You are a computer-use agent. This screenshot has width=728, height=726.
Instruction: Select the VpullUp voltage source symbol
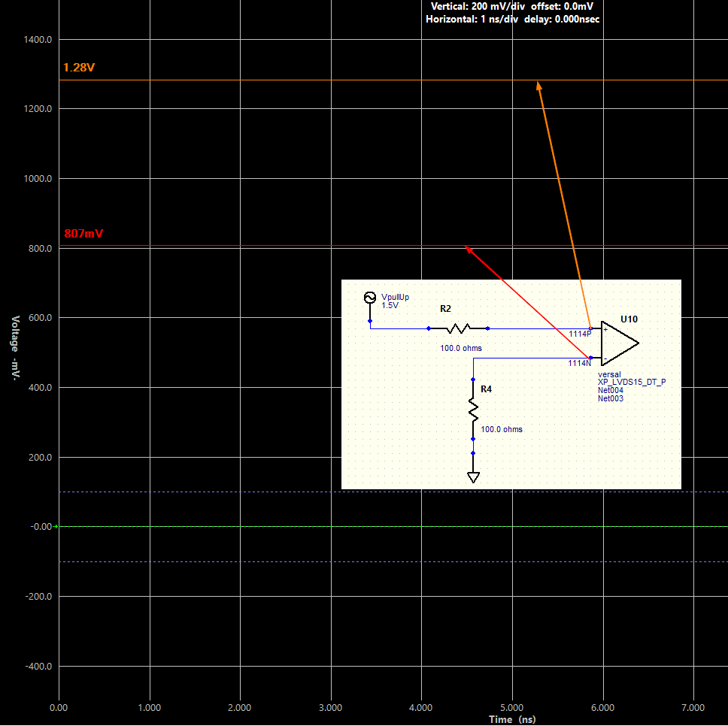[370, 297]
